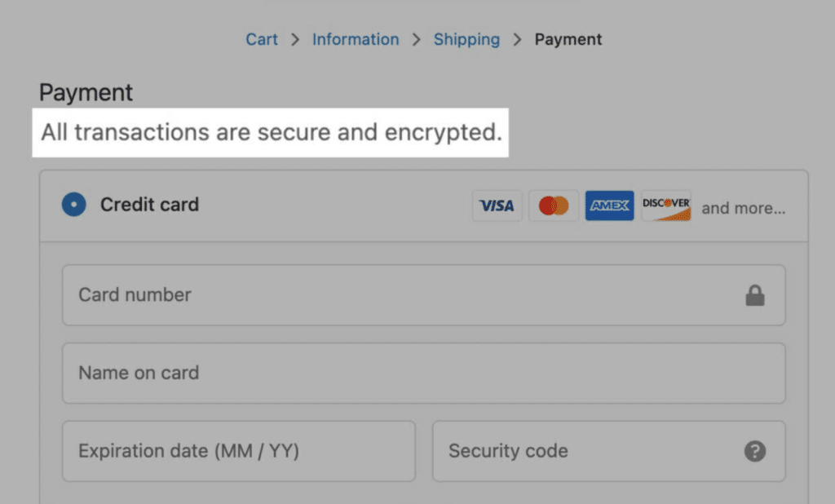This screenshot has height=504, width=835.
Task: Click the AMEX card logo
Action: coord(609,206)
